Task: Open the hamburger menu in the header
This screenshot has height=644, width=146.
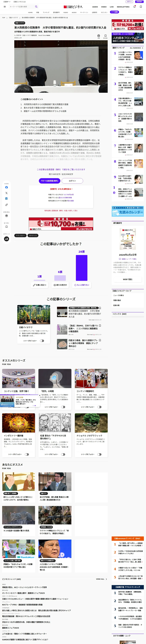Action: coord(5,7)
